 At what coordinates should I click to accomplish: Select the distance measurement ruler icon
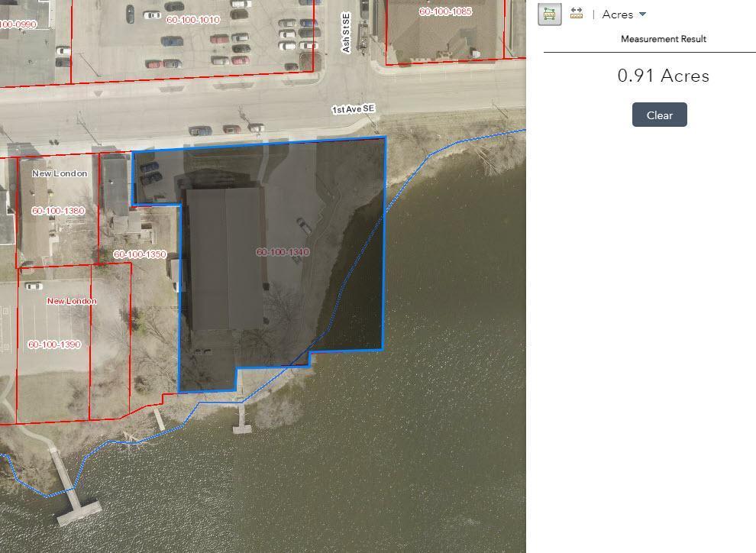coord(576,13)
